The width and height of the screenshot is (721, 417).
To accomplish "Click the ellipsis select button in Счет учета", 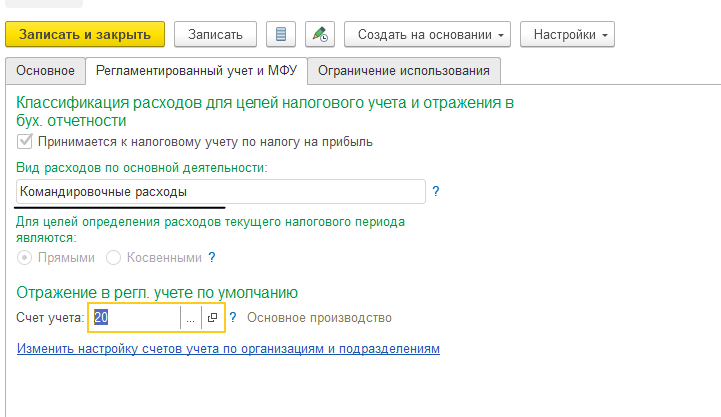I will pyautogui.click(x=190, y=317).
